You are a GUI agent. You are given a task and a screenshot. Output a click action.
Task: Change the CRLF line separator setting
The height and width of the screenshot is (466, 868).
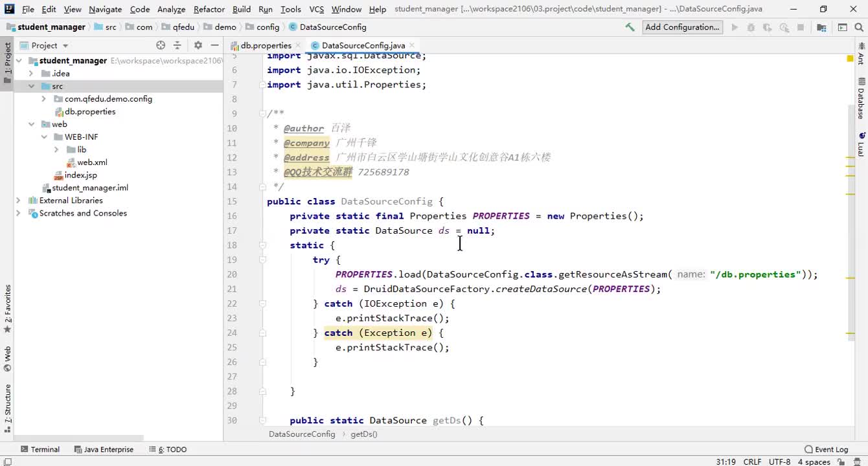pos(752,461)
